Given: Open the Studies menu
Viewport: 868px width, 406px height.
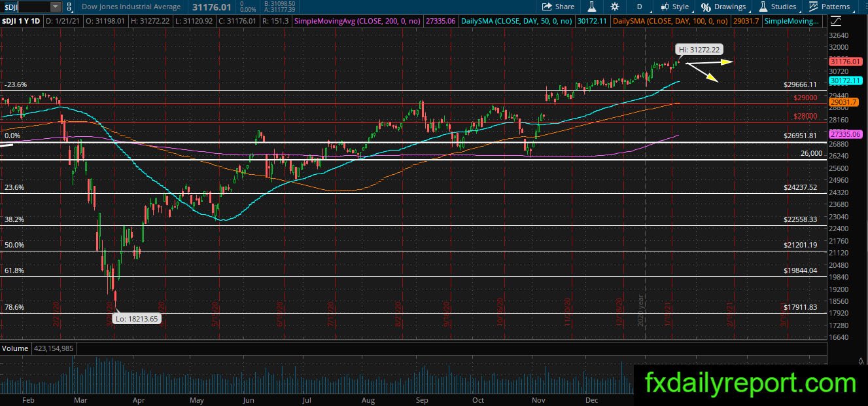Looking at the screenshot, I should click(777, 7).
